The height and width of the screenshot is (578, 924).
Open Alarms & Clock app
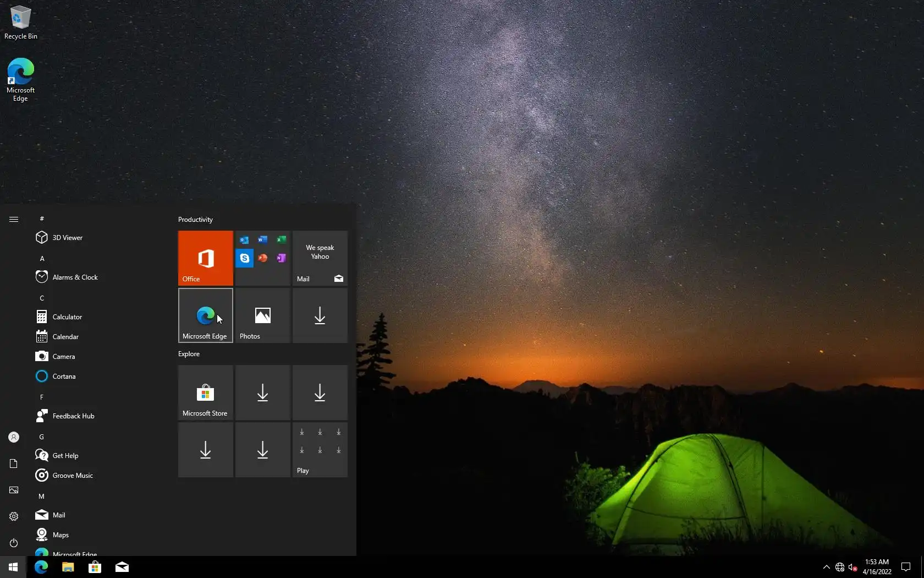click(x=99, y=277)
